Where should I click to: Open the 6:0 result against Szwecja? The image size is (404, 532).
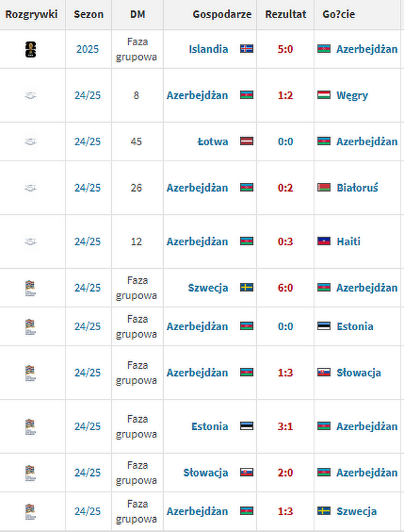point(285,288)
